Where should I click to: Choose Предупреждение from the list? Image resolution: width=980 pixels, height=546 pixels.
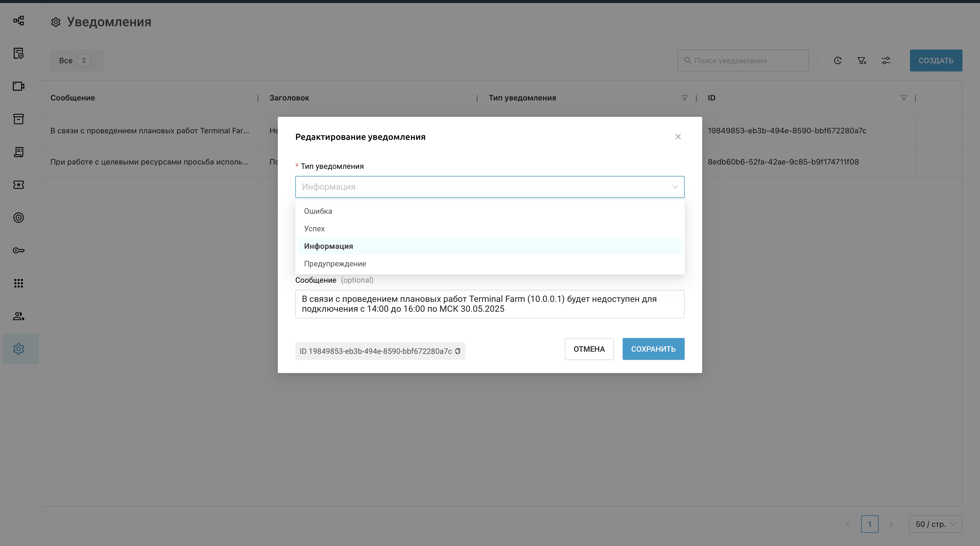[335, 264]
